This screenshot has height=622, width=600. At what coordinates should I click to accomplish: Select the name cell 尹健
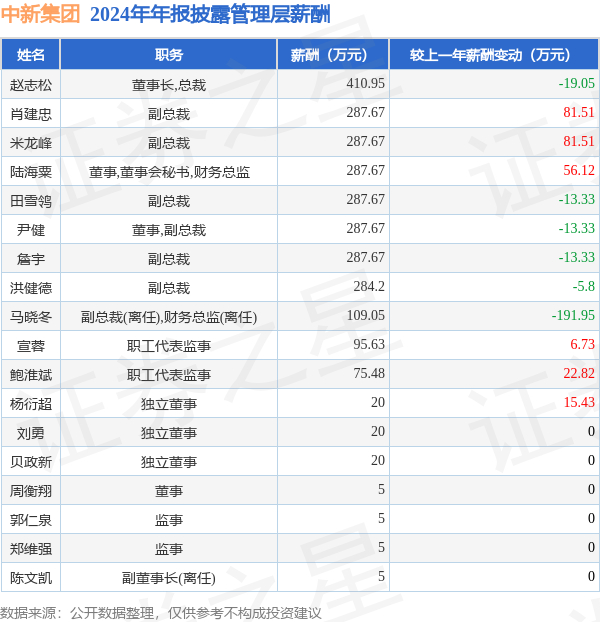[31, 230]
